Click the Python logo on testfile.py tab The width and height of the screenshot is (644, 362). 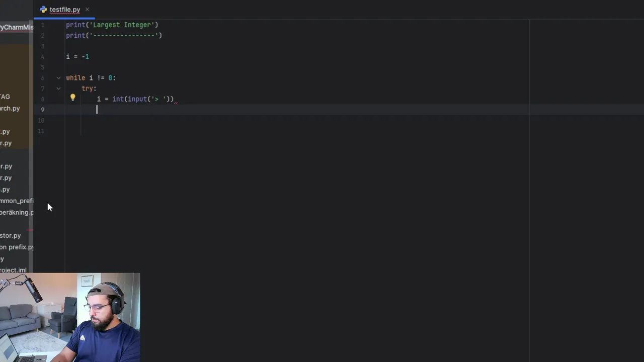point(43,10)
